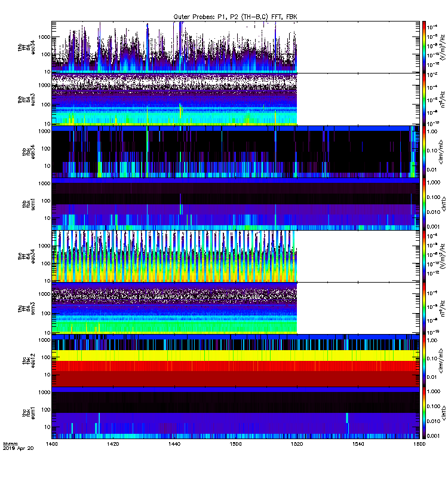Screen dimensions: 448x478
Task: Click the nT²/Hz unit label of thb scm3
Action: (x=443, y=99)
